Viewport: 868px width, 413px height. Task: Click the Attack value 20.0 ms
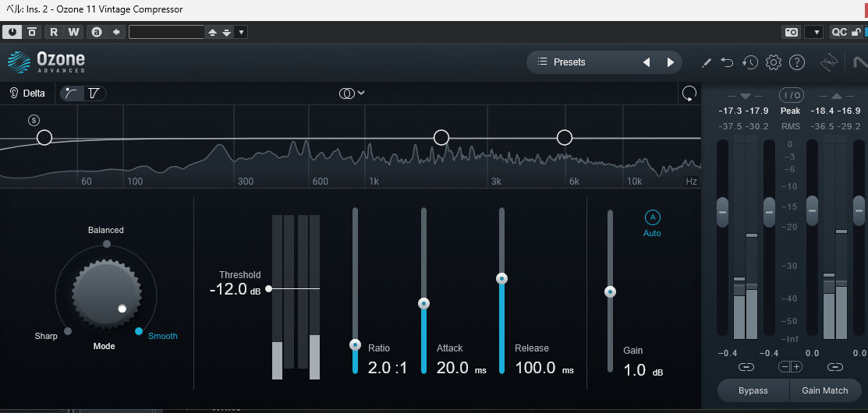(461, 368)
